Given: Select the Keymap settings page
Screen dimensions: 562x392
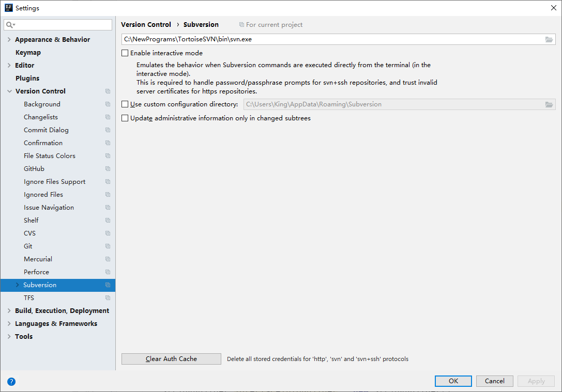Looking at the screenshot, I should tap(28, 53).
